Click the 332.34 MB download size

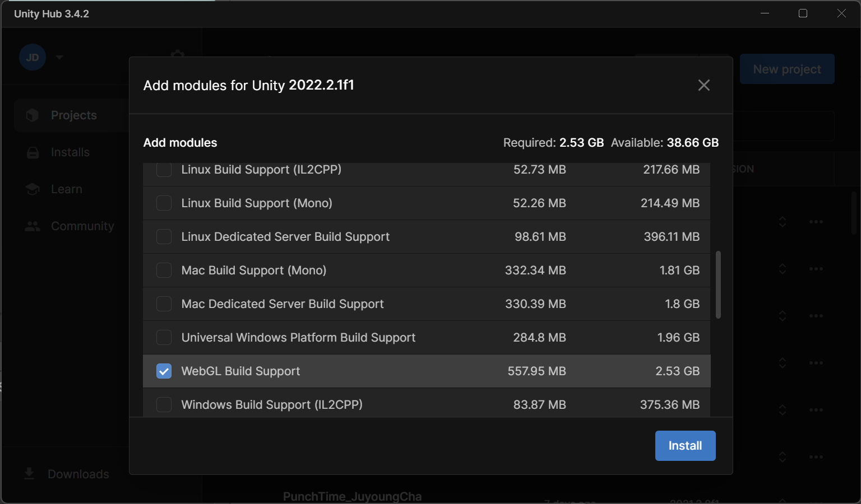tap(535, 270)
